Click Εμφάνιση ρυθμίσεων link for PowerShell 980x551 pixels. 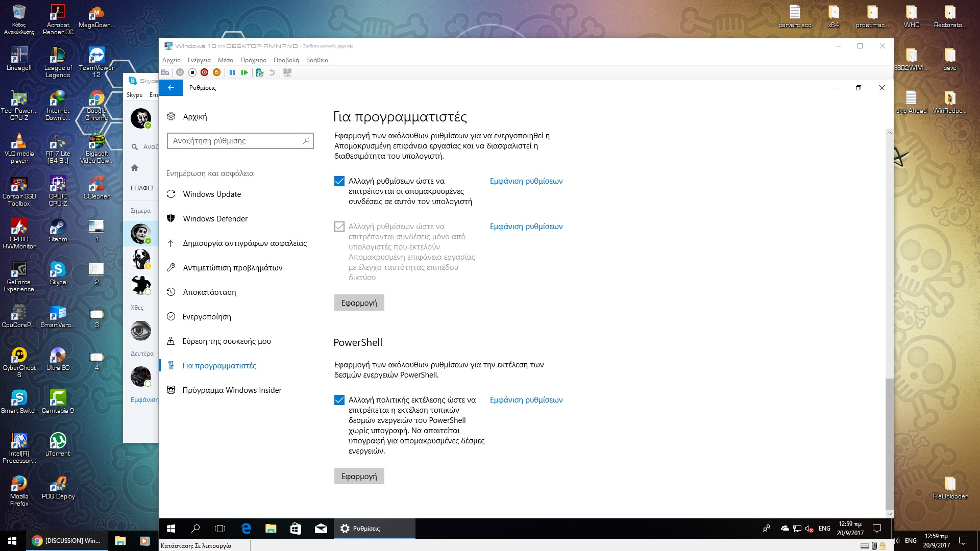coord(526,400)
